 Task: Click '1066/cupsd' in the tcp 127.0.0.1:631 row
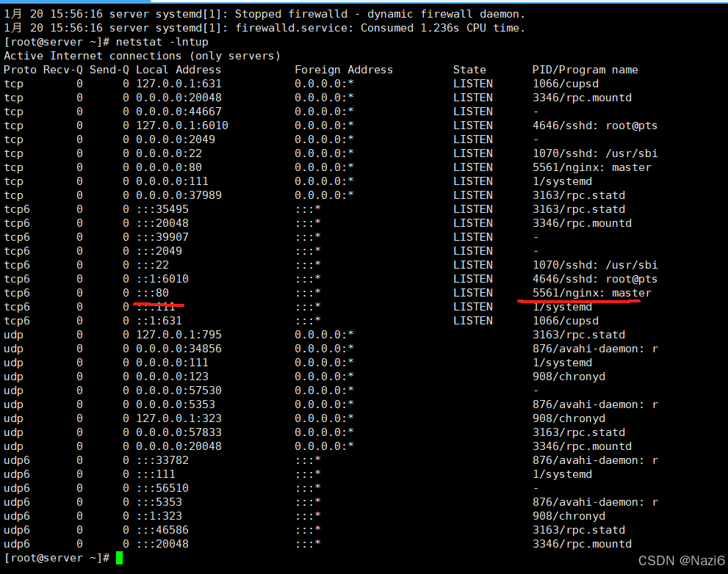(566, 84)
